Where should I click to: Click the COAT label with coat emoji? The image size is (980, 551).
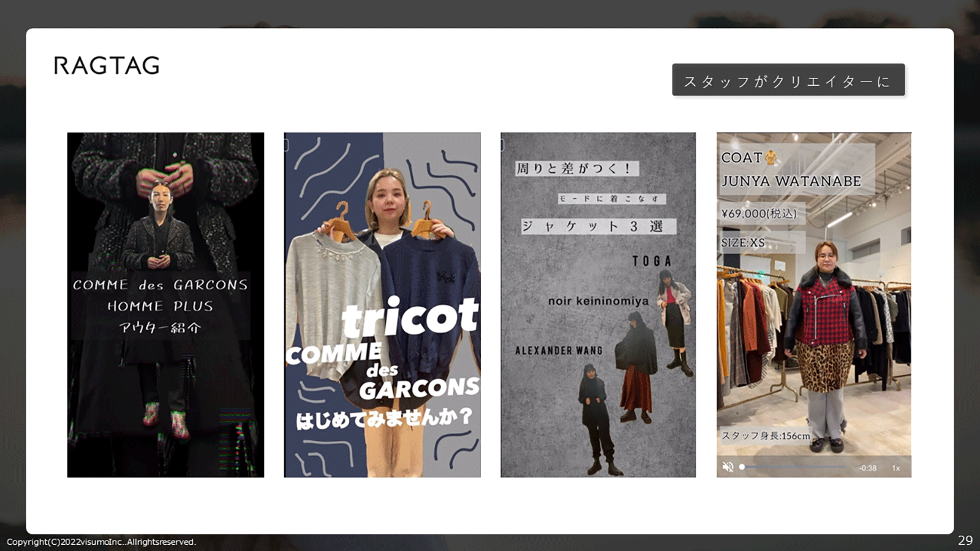749,157
